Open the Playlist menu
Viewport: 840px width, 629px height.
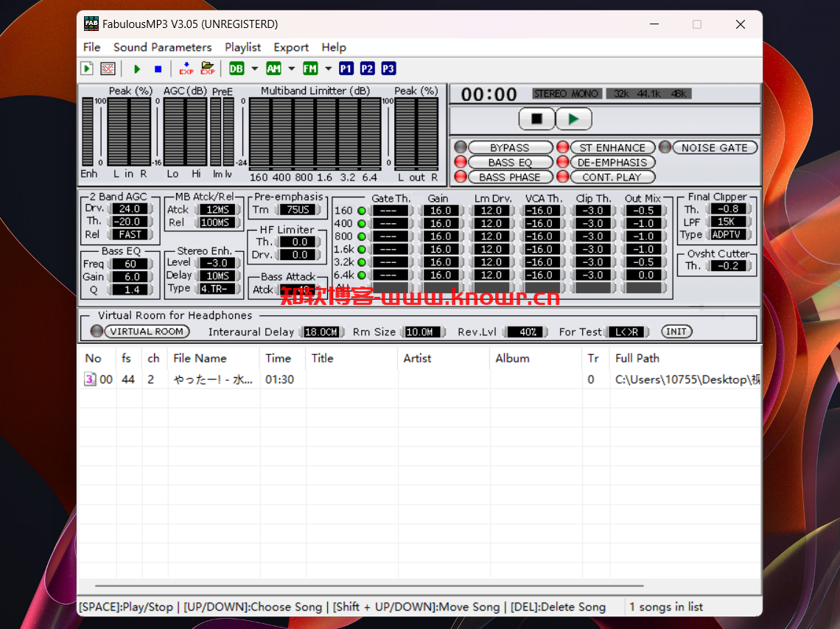pyautogui.click(x=242, y=47)
